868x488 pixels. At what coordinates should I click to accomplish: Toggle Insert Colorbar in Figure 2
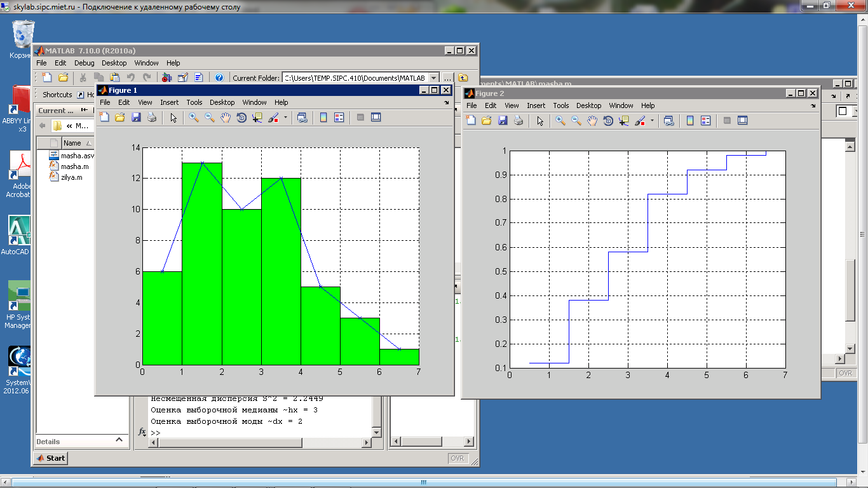pos(690,121)
